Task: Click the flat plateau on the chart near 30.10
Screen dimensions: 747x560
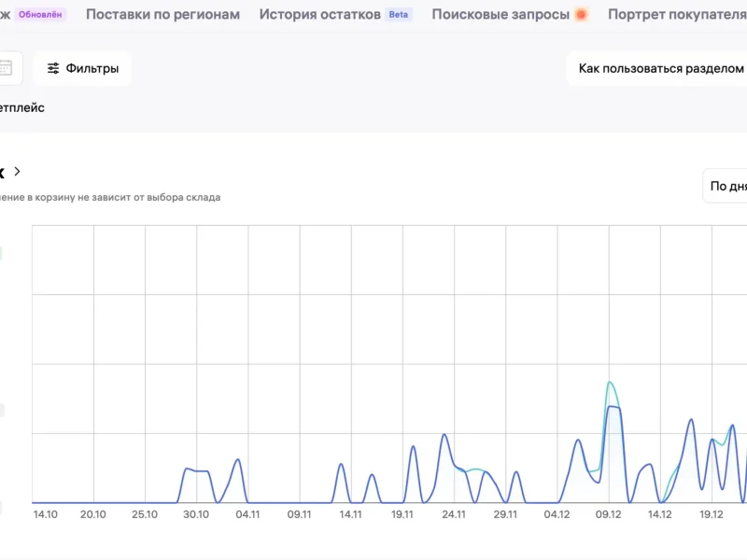Action: tap(196, 471)
